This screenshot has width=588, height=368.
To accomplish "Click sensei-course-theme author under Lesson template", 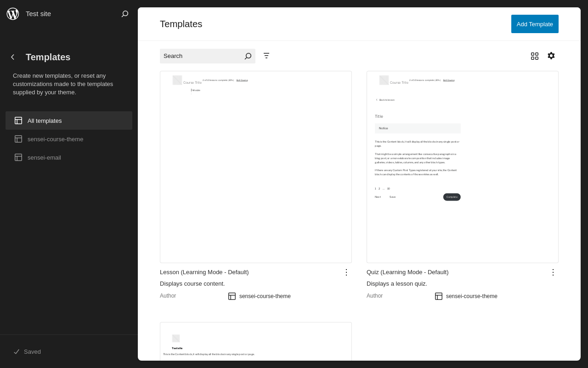I will [265, 296].
